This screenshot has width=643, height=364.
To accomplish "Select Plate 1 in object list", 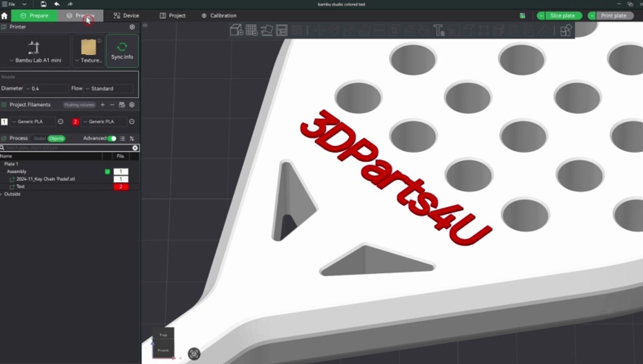I will point(11,164).
